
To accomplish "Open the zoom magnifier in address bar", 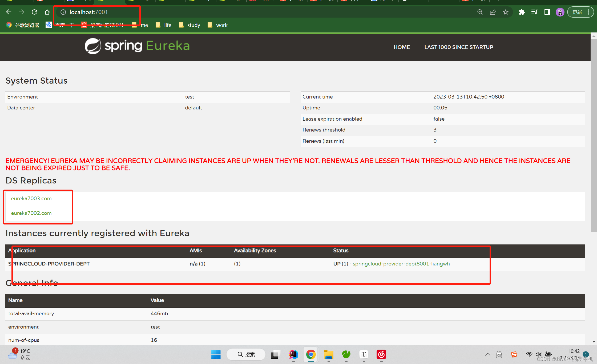I will tap(480, 12).
